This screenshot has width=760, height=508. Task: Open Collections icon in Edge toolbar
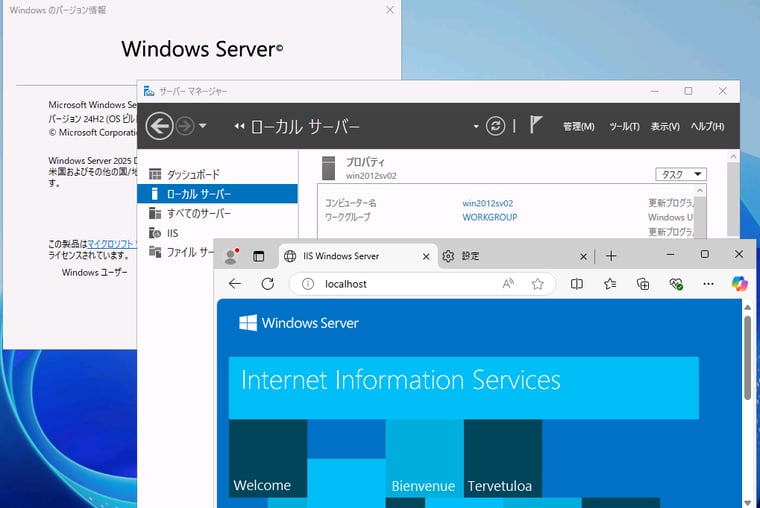(643, 284)
